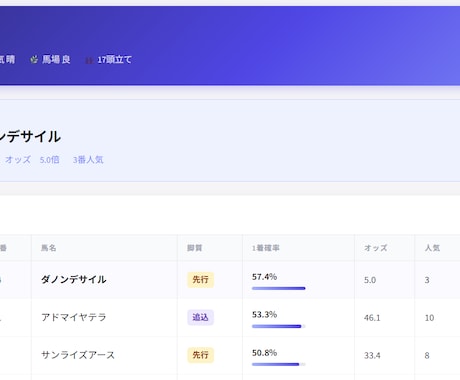Click the 3番人気 text in the prediction card
This screenshot has width=460, height=380.
pyautogui.click(x=88, y=160)
